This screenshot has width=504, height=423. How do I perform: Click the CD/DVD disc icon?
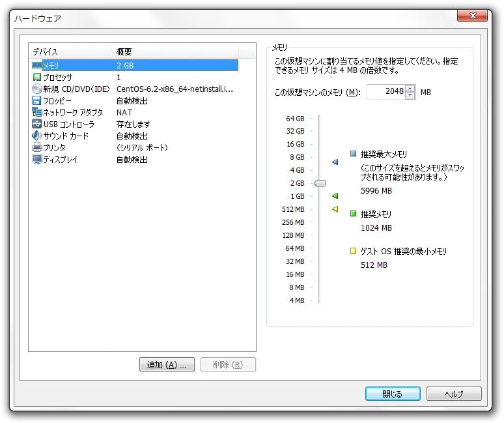tap(37, 89)
